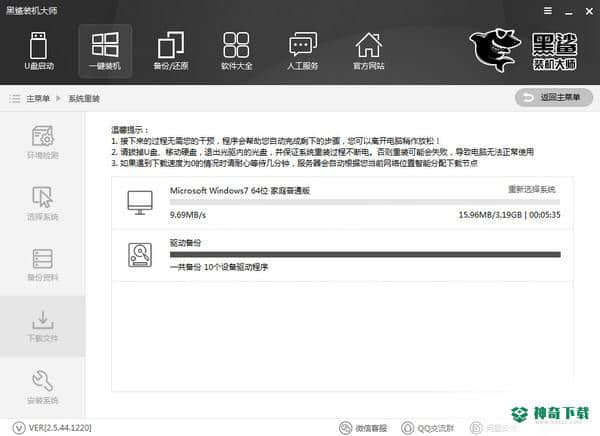Click 重新选择系统 link
Viewport: 600px width, 436px height.
532,189
